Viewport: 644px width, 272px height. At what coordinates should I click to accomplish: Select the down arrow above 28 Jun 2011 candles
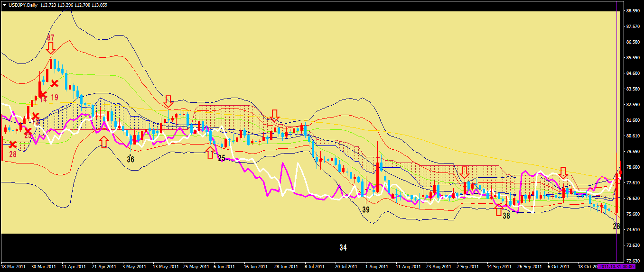coord(275,115)
